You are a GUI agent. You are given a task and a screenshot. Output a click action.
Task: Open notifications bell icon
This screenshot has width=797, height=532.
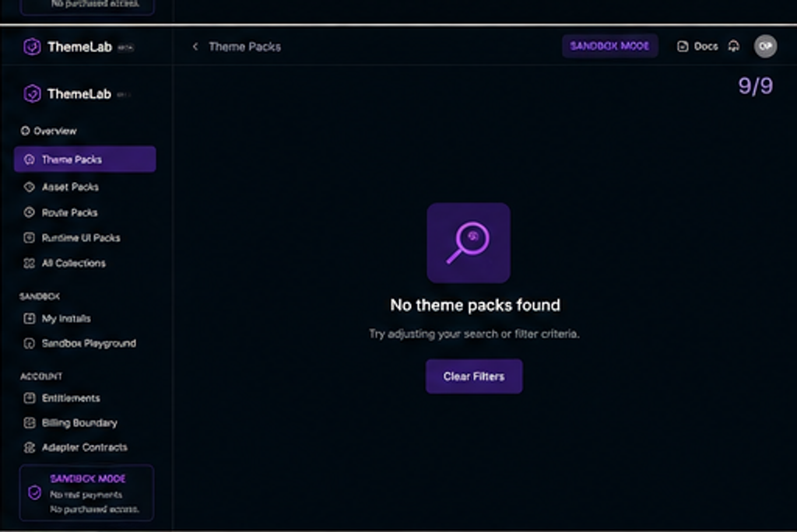(x=733, y=46)
